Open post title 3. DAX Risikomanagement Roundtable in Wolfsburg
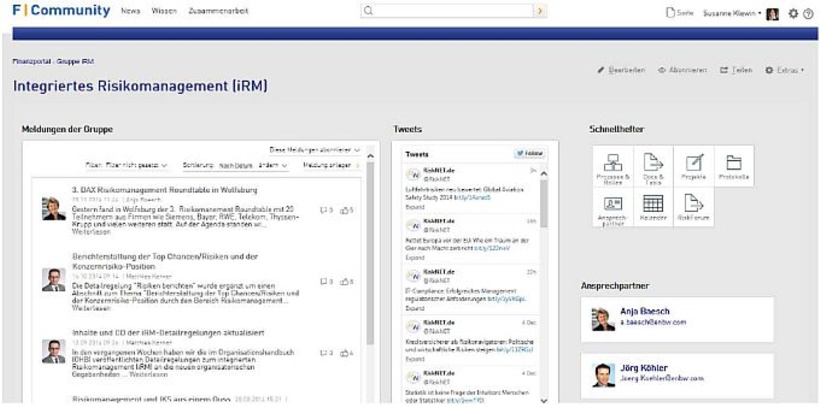The image size is (820, 407). (165, 190)
